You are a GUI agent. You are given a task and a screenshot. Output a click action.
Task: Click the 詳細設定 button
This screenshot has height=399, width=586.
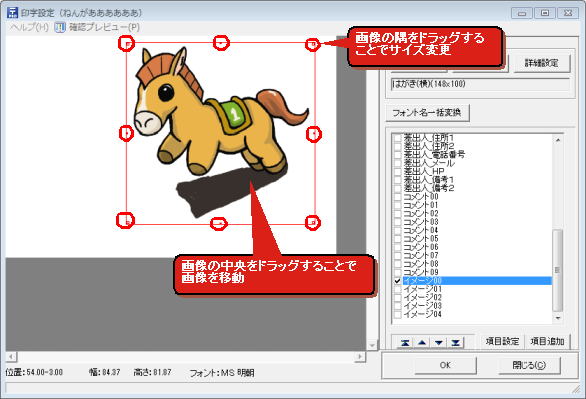(542, 63)
